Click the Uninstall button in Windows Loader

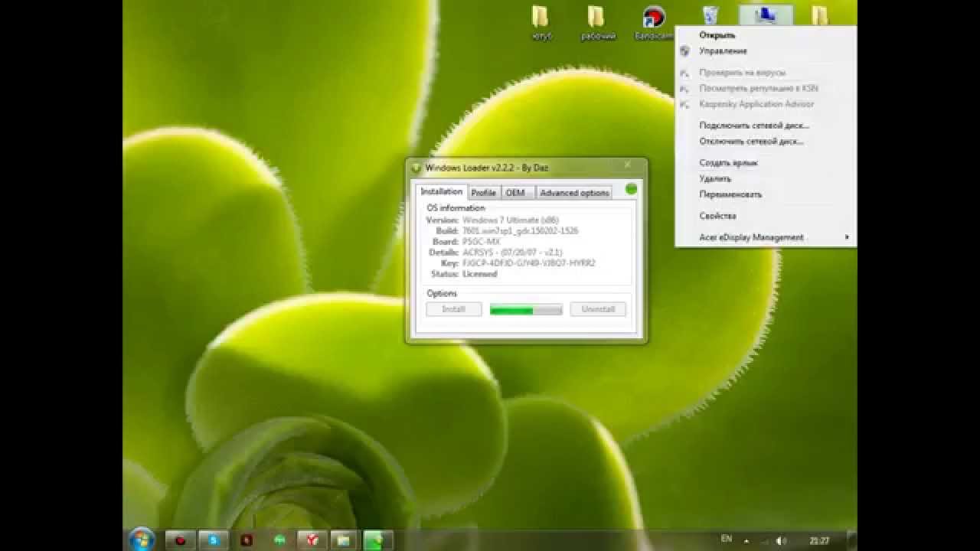tap(598, 309)
